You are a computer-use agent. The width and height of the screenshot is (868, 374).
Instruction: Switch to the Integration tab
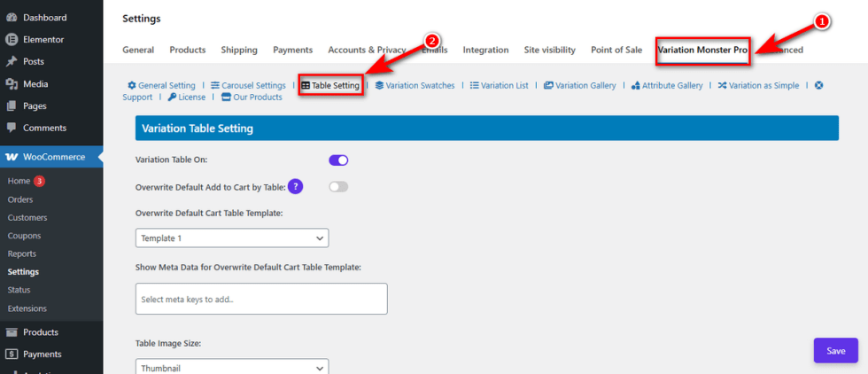click(x=486, y=50)
